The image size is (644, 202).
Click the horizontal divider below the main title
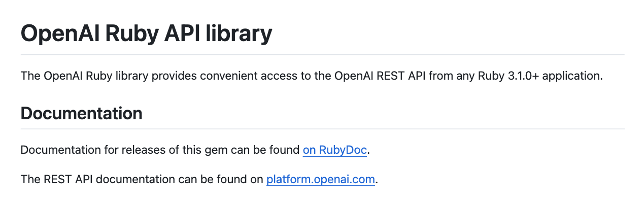coord(322,54)
